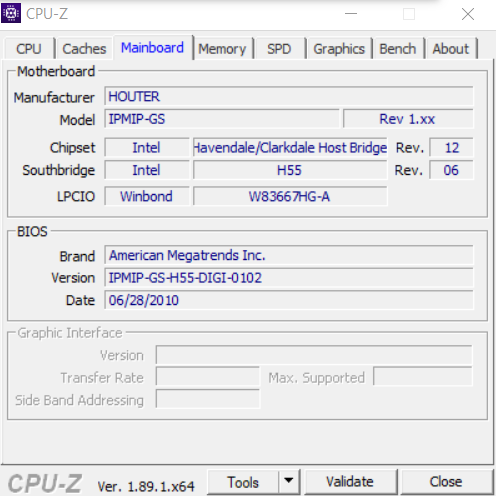Click the BIOS Version field

coord(289,278)
